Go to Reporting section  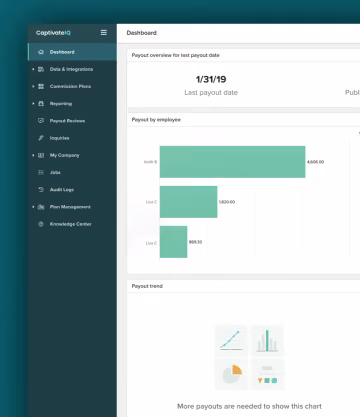pyautogui.click(x=72, y=104)
